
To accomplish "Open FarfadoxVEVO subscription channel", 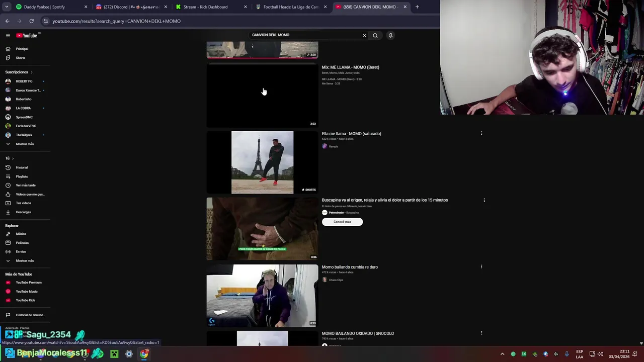I will point(24,126).
